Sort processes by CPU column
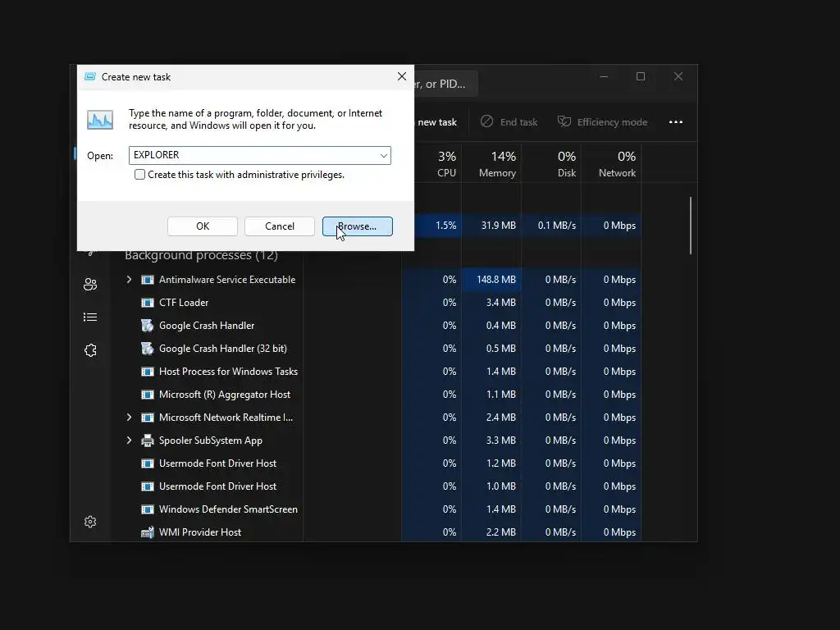The height and width of the screenshot is (630, 840). click(446, 164)
